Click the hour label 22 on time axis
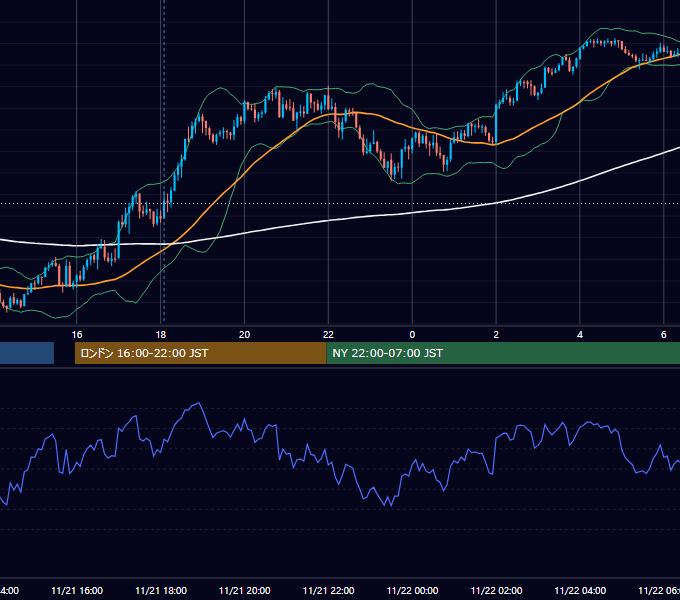 tap(328, 335)
